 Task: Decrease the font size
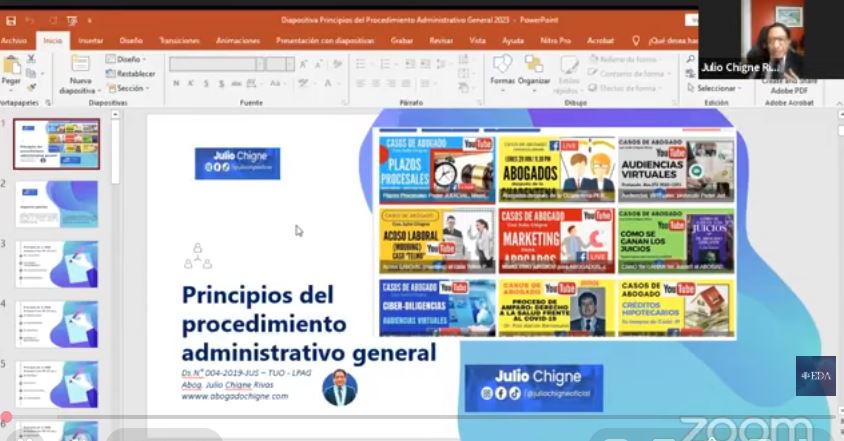pyautogui.click(x=319, y=64)
